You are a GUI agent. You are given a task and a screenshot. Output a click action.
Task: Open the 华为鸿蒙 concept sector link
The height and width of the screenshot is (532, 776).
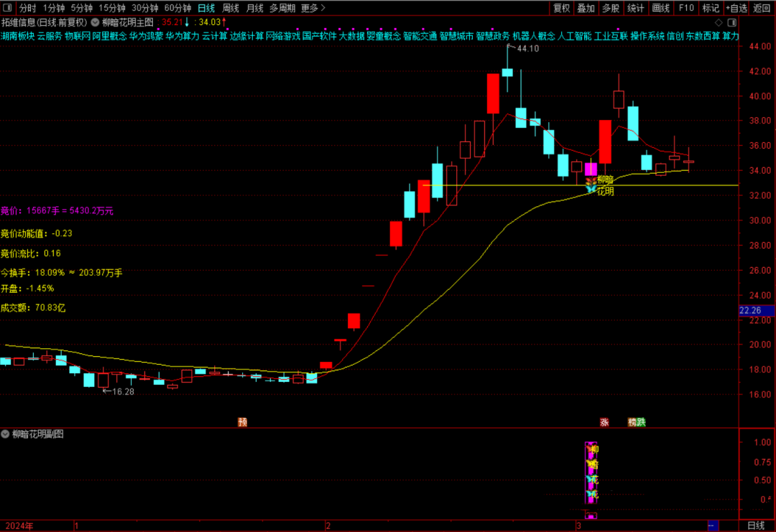[x=145, y=35]
